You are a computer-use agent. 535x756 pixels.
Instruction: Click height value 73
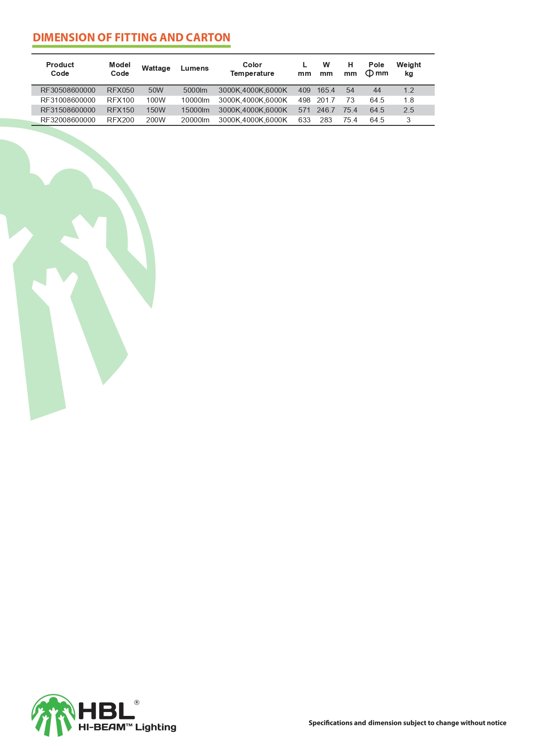[x=350, y=100]
